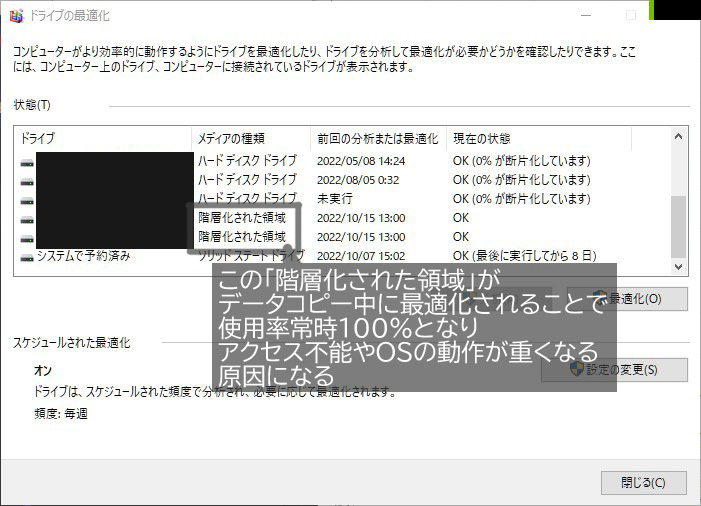
Task: Click the date 2022/05/08 14:24
Action: click(361, 161)
